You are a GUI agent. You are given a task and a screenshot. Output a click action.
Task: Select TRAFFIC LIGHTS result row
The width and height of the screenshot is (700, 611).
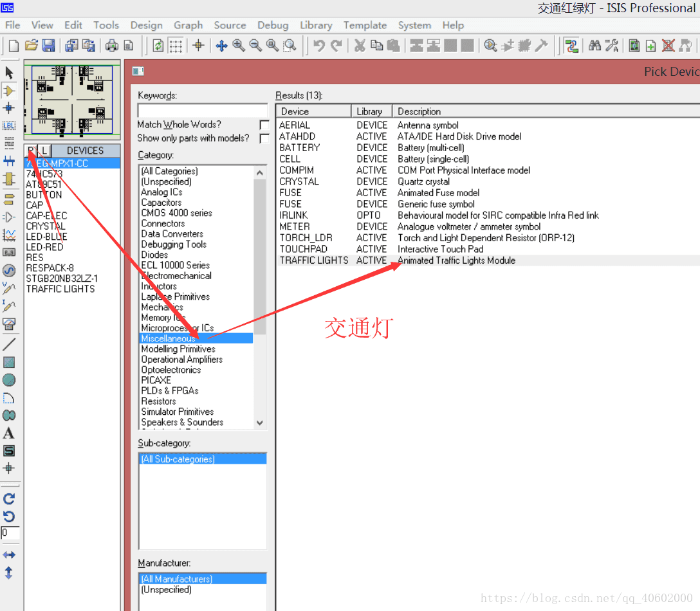tap(488, 260)
